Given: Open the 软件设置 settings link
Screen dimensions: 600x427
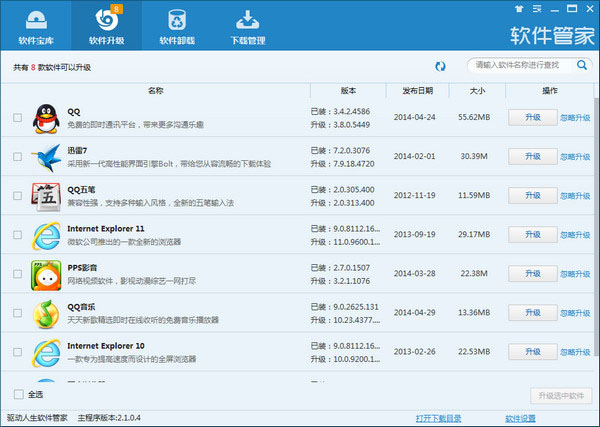Looking at the screenshot, I should point(520,418).
